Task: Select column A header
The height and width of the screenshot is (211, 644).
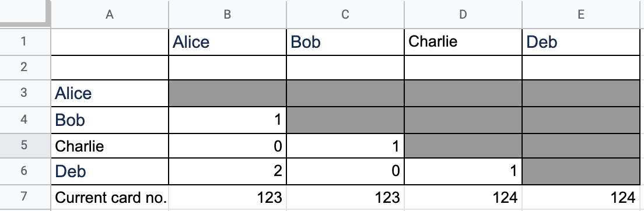Action: tap(109, 15)
